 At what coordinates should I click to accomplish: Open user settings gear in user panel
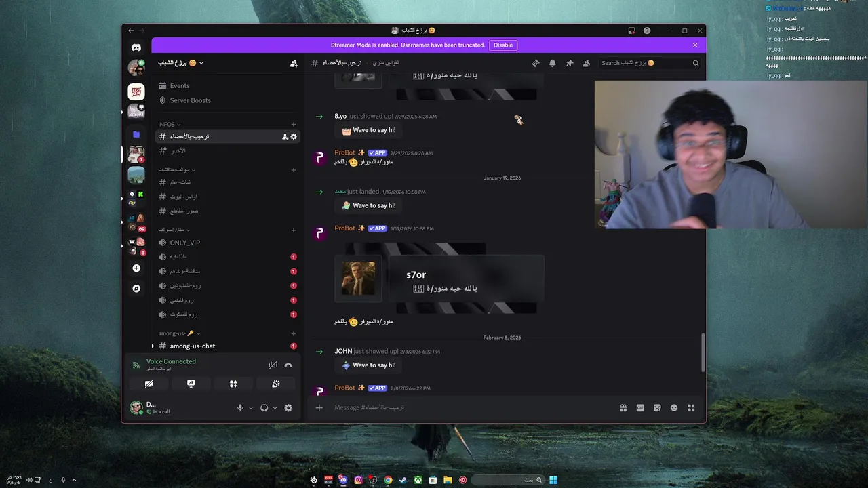coord(288,407)
